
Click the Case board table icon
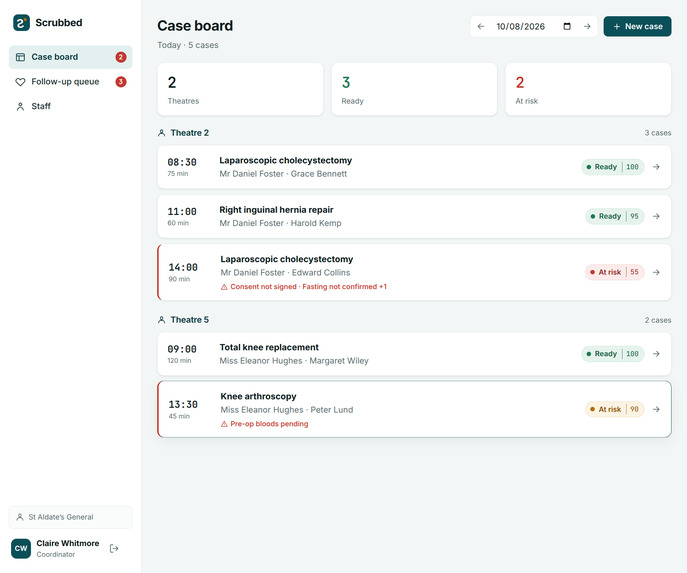click(x=20, y=57)
